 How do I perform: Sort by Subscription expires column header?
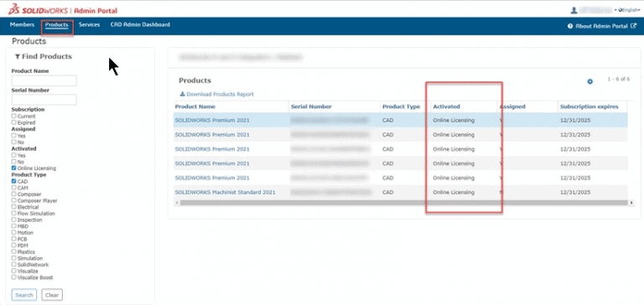click(589, 106)
